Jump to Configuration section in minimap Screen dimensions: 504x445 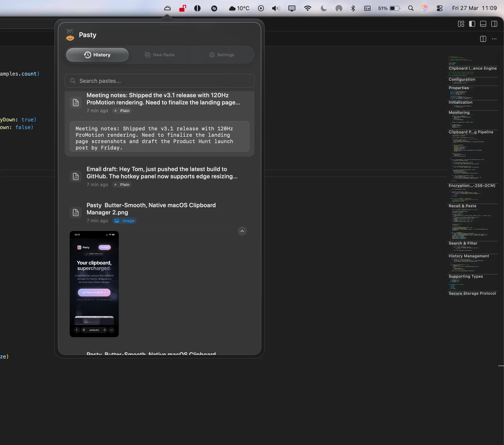pos(462,79)
